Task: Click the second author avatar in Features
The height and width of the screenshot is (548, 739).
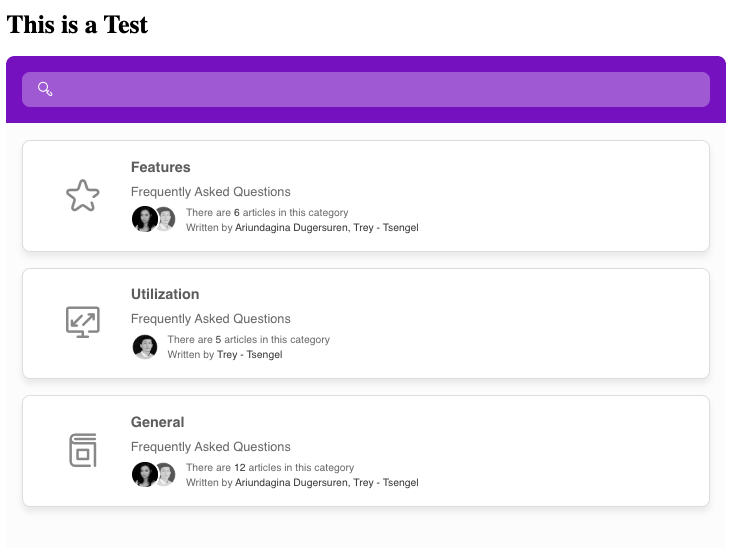Action: (x=165, y=219)
